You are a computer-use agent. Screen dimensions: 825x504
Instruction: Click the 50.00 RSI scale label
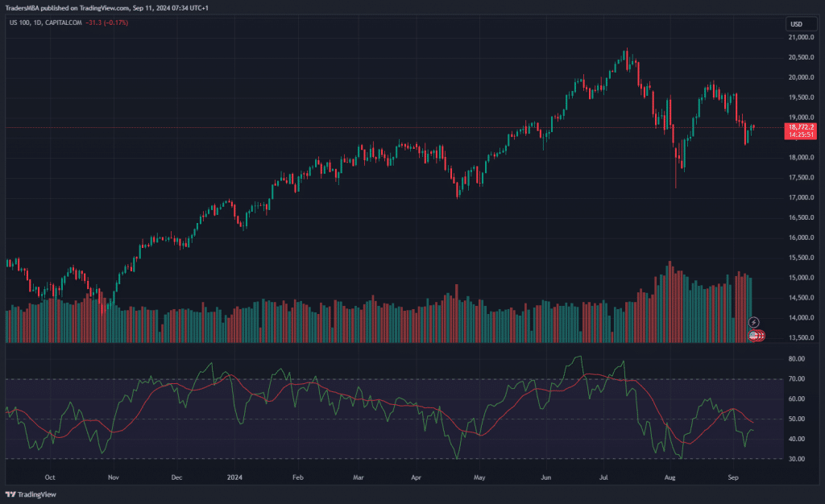[798, 419]
